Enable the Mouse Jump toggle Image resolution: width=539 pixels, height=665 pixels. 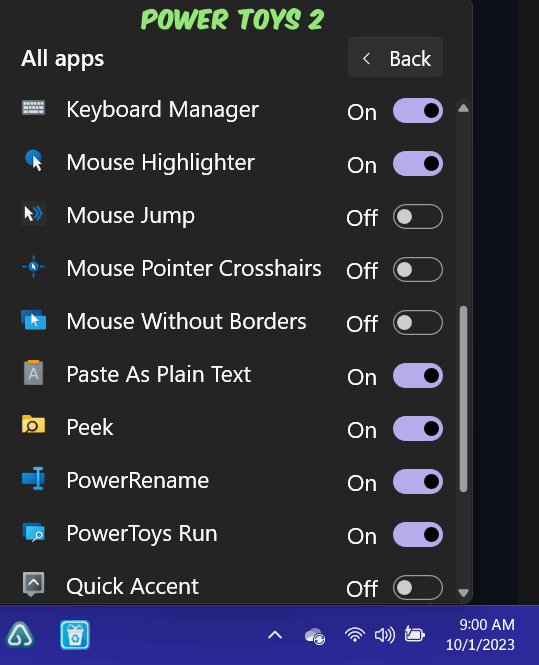[418, 217]
